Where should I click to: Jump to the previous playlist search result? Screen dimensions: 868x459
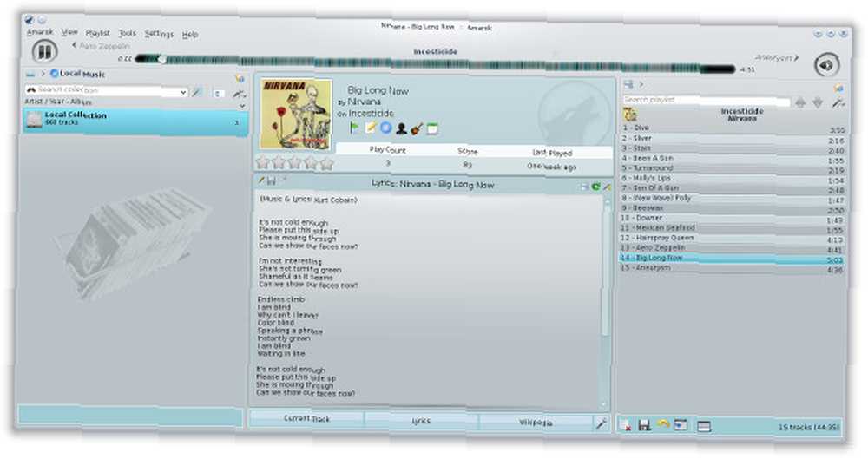[800, 102]
